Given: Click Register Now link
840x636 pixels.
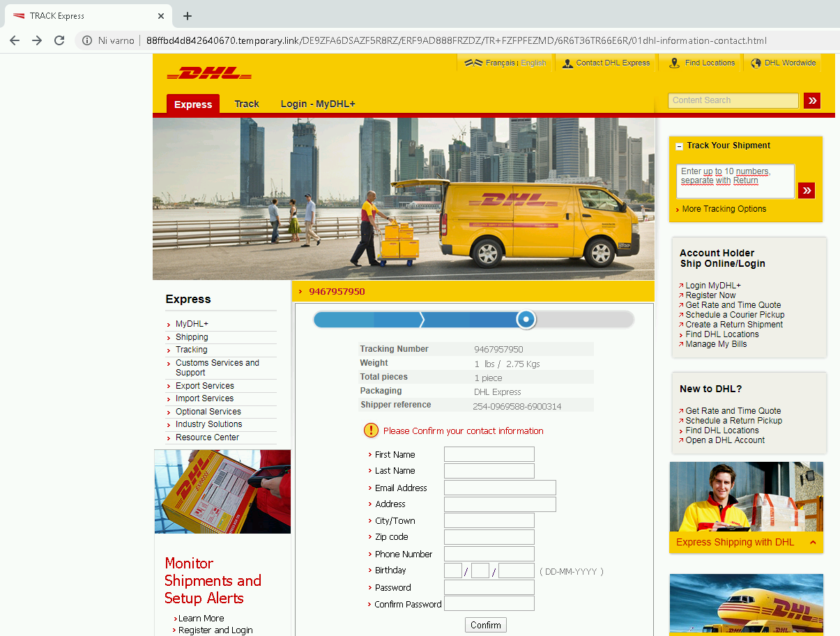Looking at the screenshot, I should point(710,295).
